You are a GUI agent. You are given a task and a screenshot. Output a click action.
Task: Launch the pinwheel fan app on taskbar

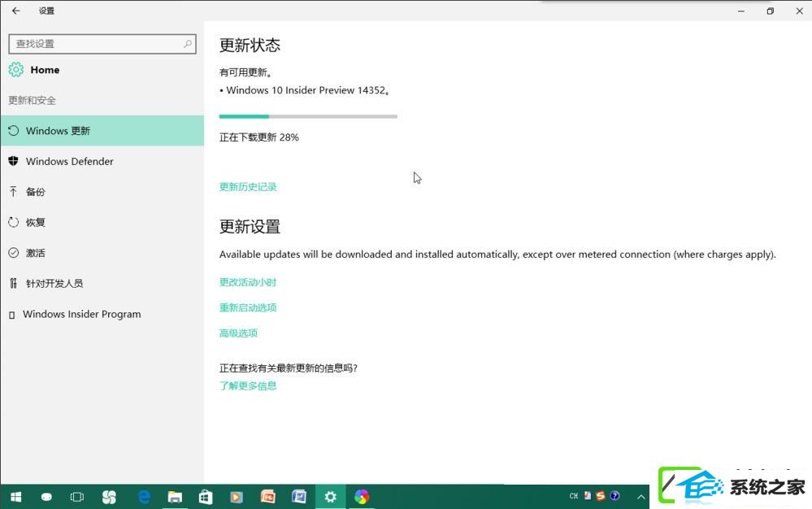tap(109, 497)
